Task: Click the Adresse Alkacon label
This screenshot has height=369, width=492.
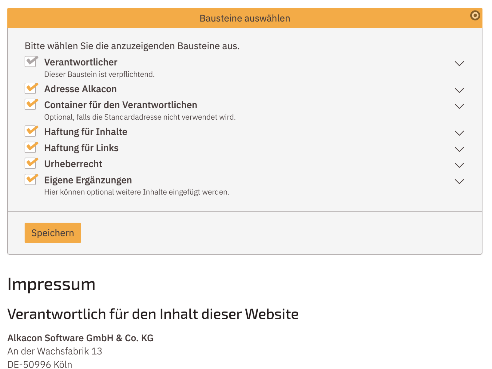Action: tap(80, 89)
